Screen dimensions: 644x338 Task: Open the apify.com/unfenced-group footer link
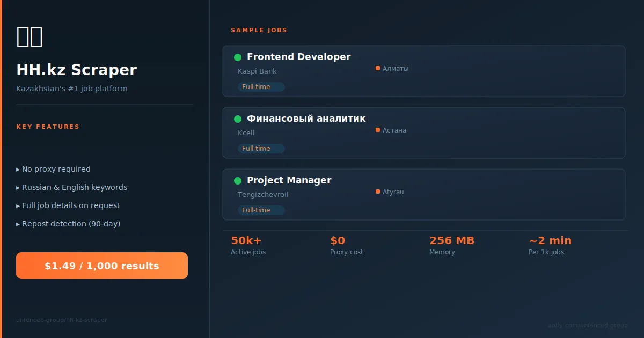coord(588,325)
